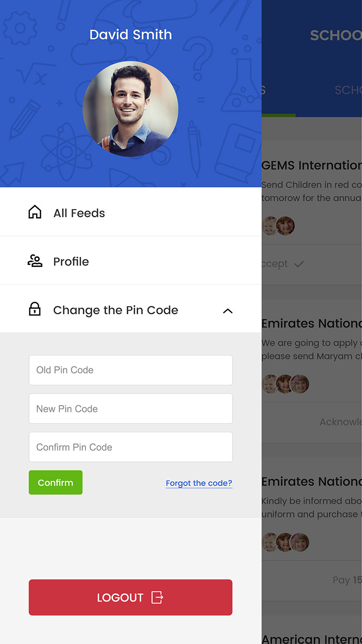Tap the Acknowledge action in the feed
The image size is (362, 644).
point(340,422)
